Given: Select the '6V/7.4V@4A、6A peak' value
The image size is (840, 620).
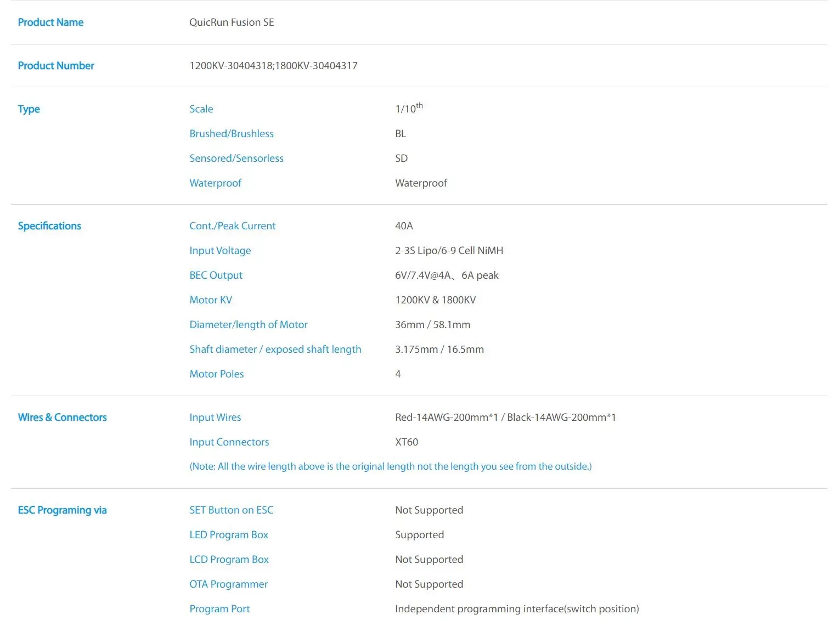Looking at the screenshot, I should (x=447, y=275).
